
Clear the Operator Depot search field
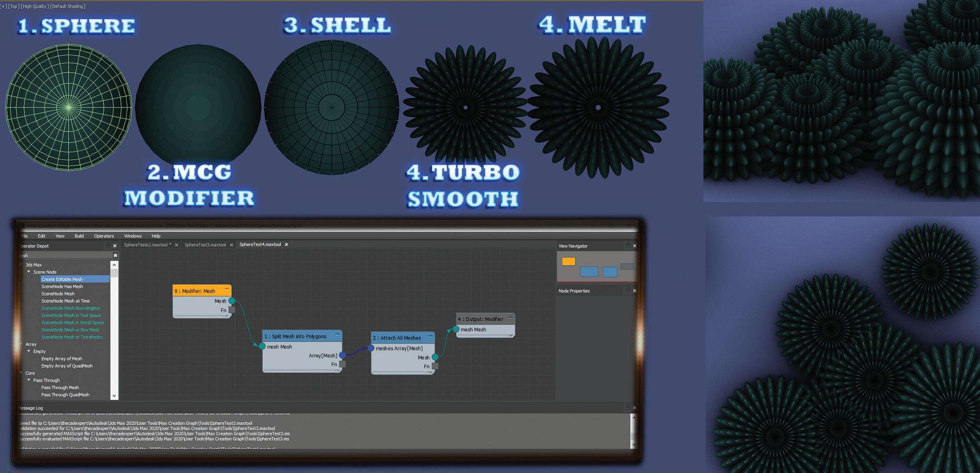115,255
